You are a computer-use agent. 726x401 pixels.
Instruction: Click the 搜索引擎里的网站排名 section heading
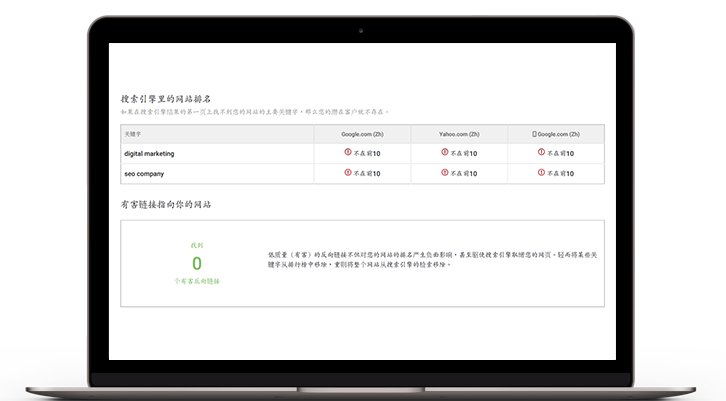[165, 99]
